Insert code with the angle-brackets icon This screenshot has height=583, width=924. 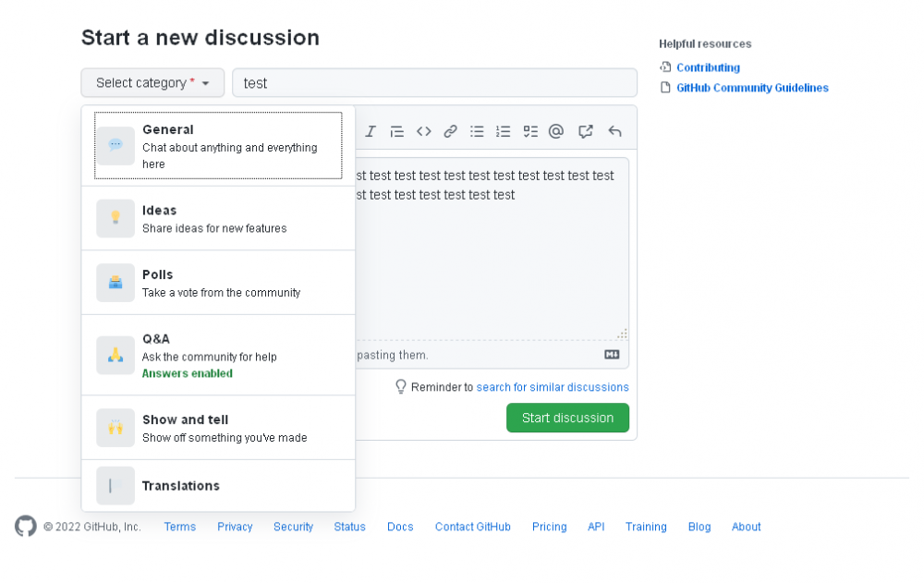pyautogui.click(x=423, y=131)
